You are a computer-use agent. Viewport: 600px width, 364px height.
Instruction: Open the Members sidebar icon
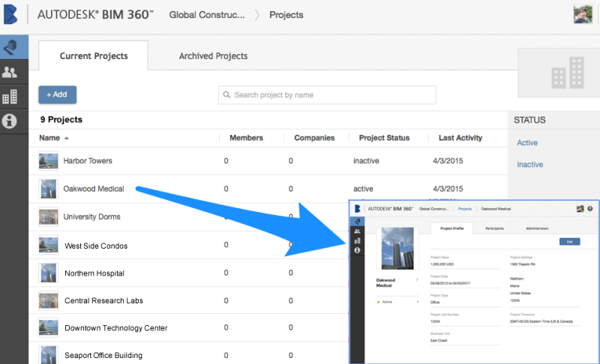[10, 72]
